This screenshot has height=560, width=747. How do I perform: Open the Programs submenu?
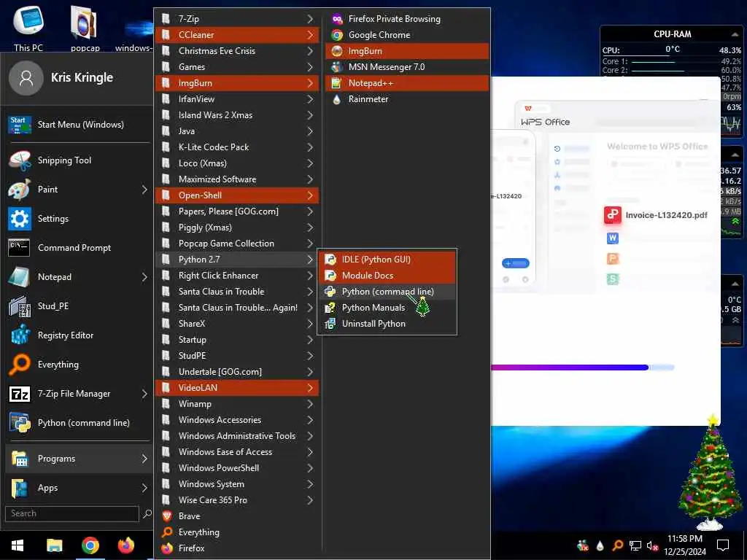click(79, 459)
